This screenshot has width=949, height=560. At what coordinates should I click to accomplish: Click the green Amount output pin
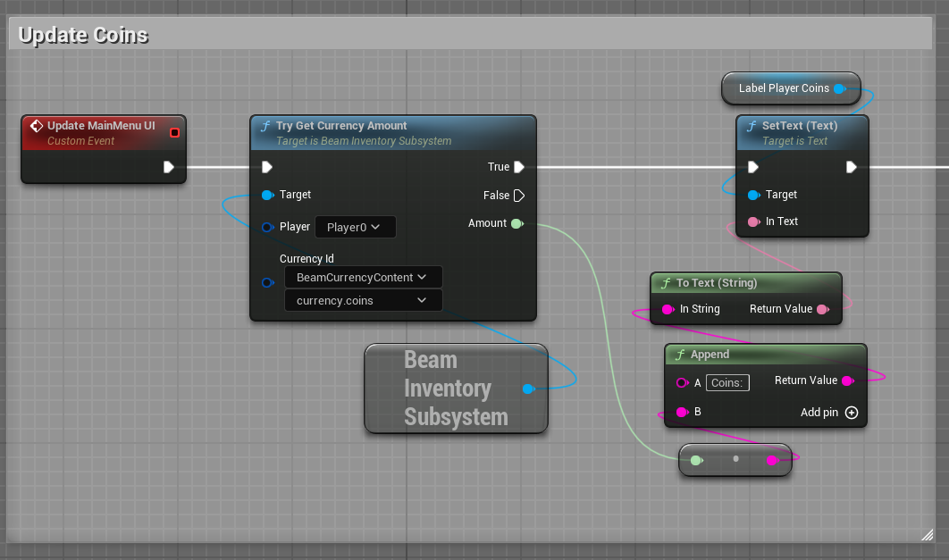click(x=516, y=223)
